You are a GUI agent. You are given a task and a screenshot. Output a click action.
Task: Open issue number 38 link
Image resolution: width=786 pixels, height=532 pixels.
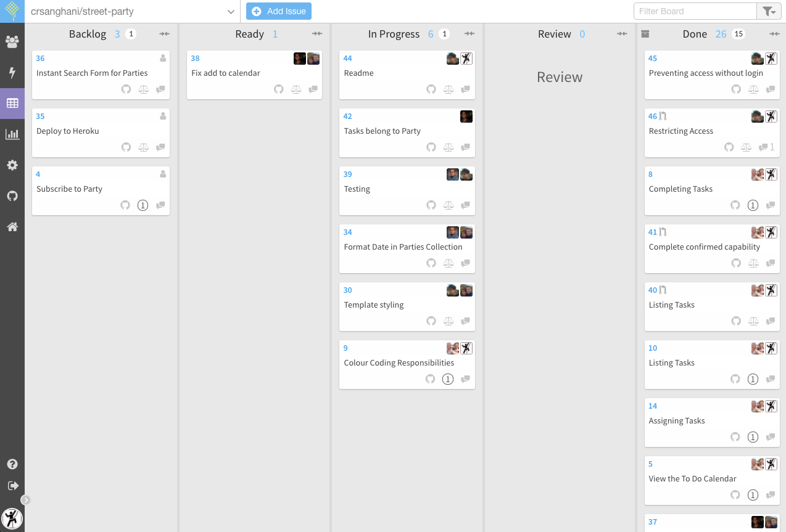click(x=195, y=59)
